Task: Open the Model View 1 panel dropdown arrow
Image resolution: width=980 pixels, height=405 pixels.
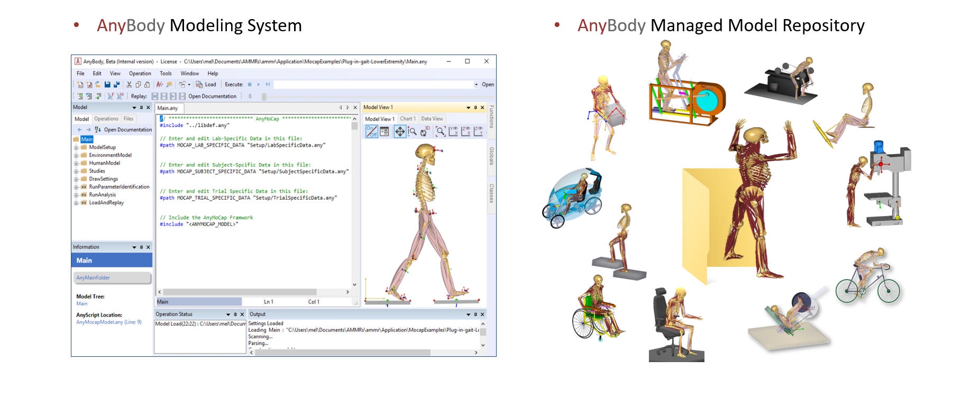Action: click(469, 107)
